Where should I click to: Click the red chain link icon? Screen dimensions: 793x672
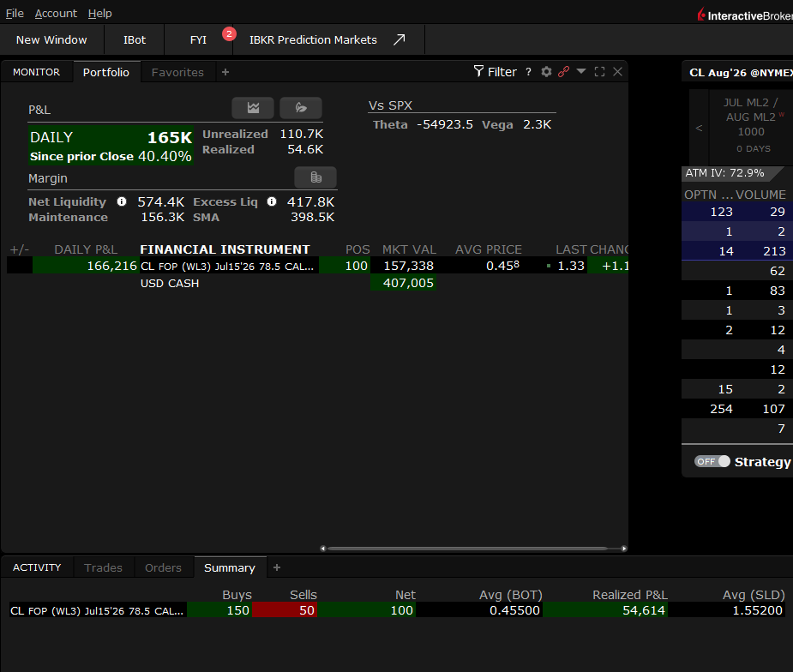click(x=563, y=72)
